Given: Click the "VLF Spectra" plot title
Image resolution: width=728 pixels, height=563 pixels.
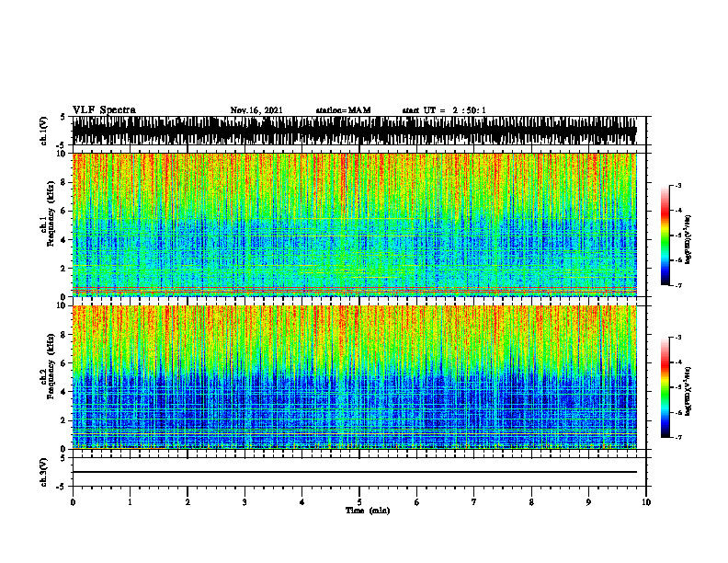Looking at the screenshot, I should click(104, 110).
